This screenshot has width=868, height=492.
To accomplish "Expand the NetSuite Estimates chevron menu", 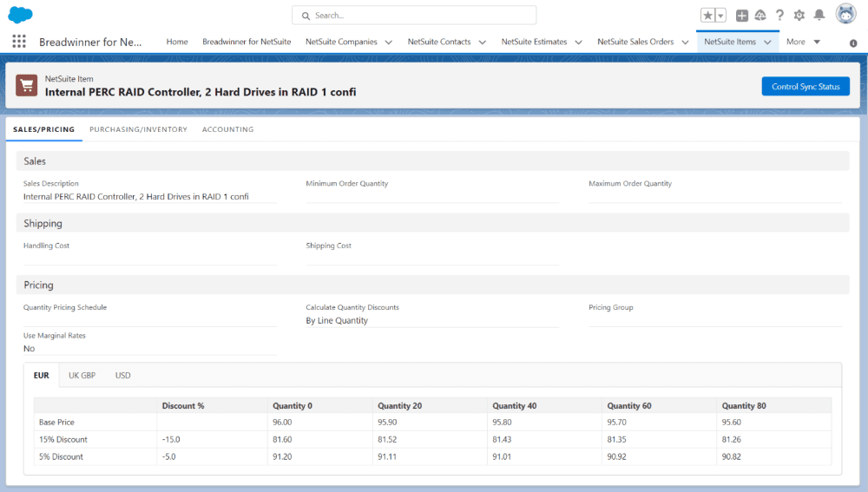I will point(578,42).
